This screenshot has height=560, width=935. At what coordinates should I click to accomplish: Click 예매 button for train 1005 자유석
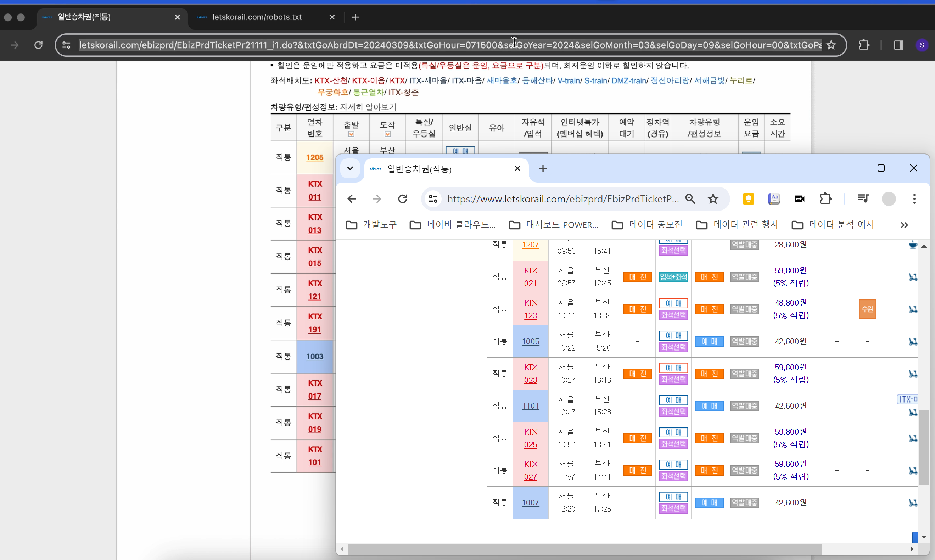point(709,342)
